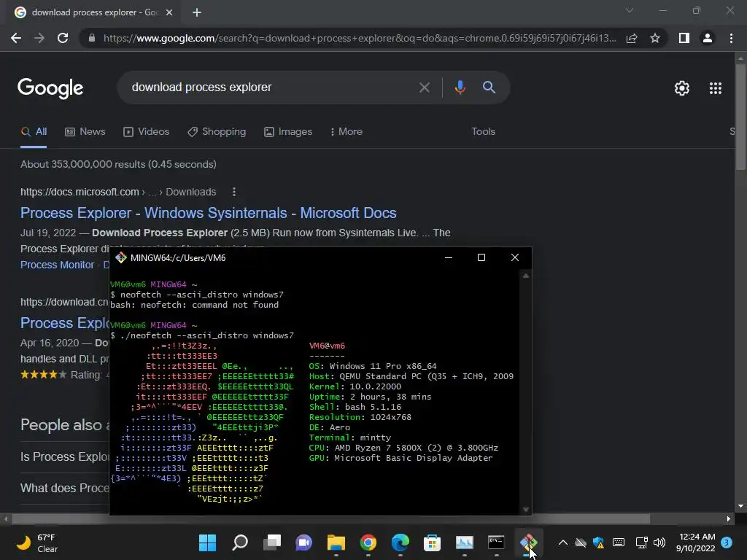The width and height of the screenshot is (747, 560).
Task: Select the All results tab
Action: pos(34,131)
